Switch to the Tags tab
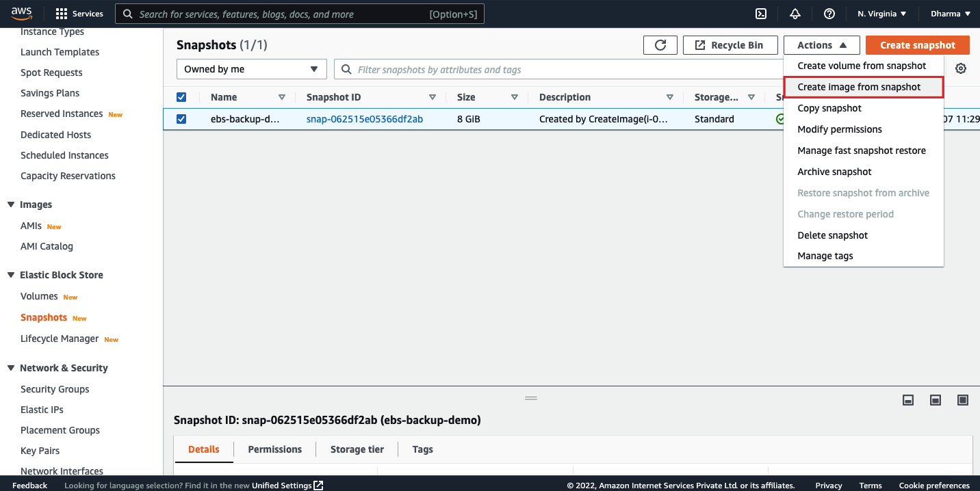This screenshot has height=491, width=980. 423,449
